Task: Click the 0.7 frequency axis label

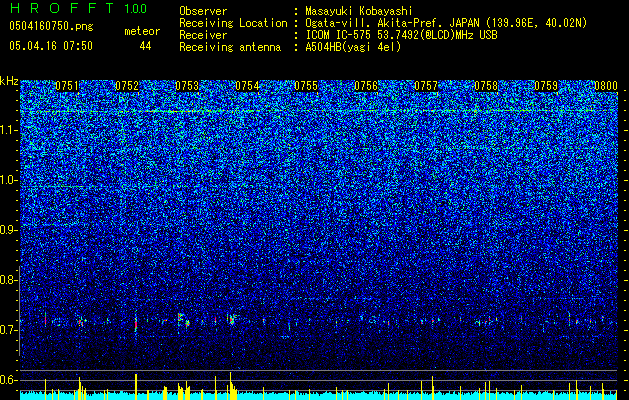Action: (x=9, y=330)
